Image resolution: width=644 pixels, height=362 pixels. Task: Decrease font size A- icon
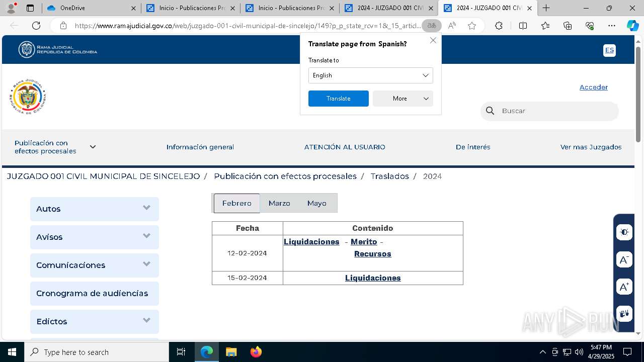tap(624, 259)
